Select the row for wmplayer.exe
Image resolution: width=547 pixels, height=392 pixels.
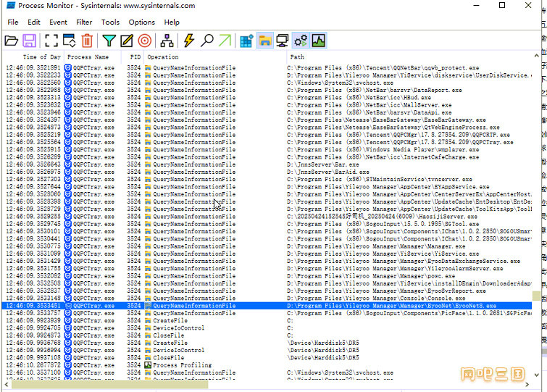click(x=267, y=149)
